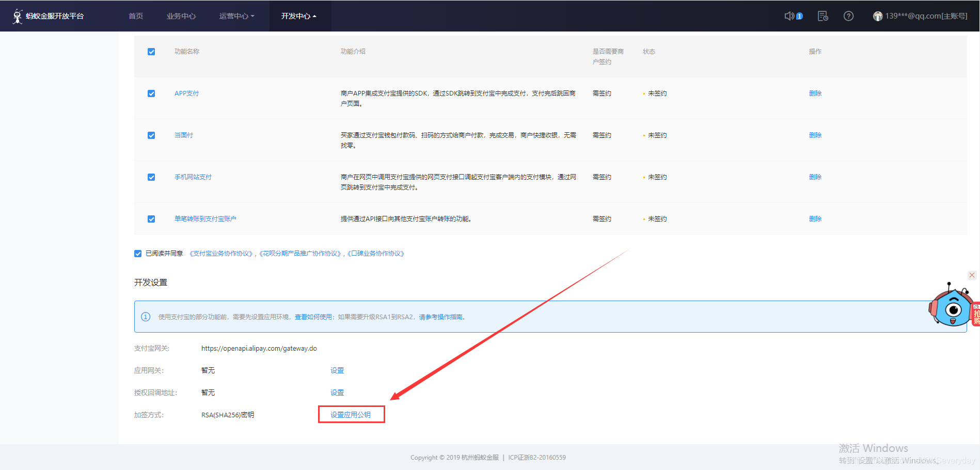Screen dimensions: 980x470
Task: Delete the APP支付 feature row
Action: pyautogui.click(x=815, y=93)
